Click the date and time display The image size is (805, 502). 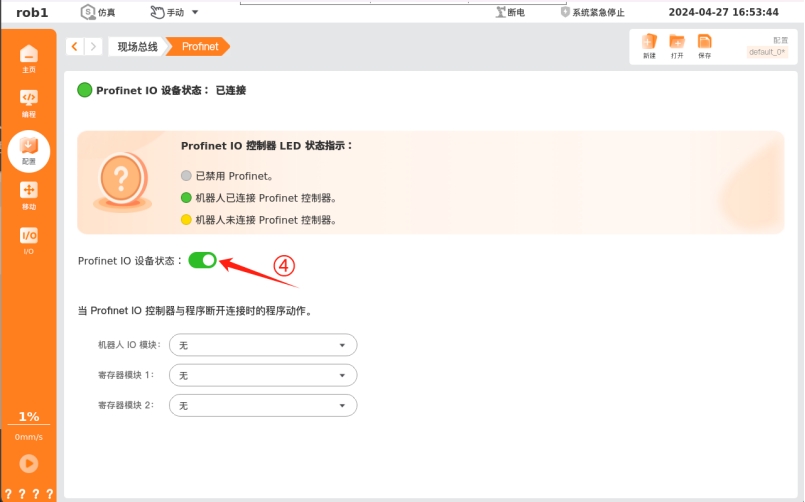click(723, 12)
